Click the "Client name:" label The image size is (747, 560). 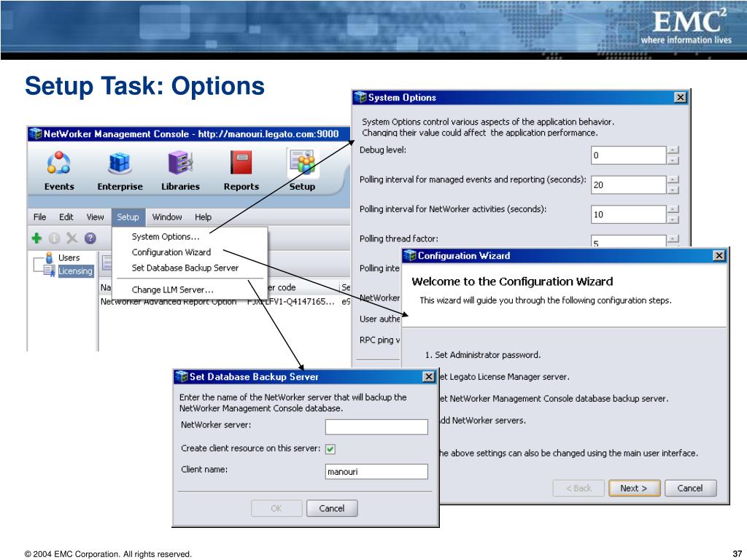[204, 470]
